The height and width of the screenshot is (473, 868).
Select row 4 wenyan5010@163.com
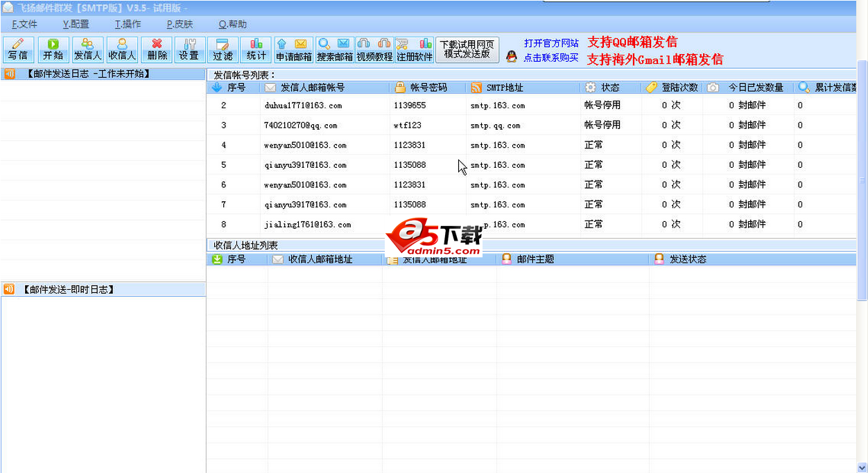(532, 145)
